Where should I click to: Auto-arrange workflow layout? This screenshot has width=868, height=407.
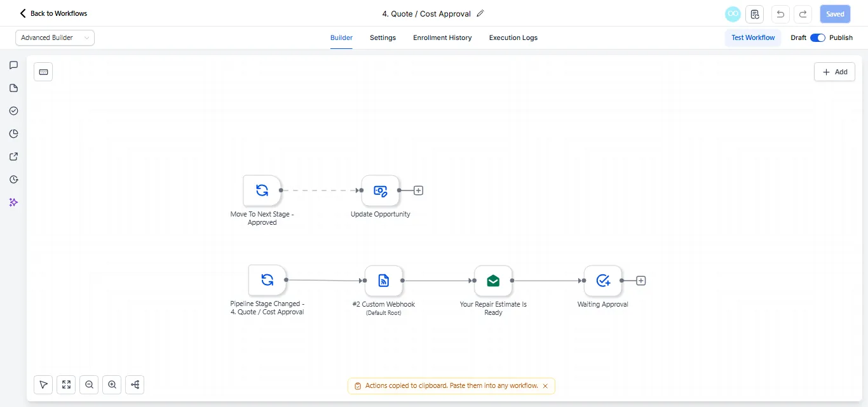135,385
